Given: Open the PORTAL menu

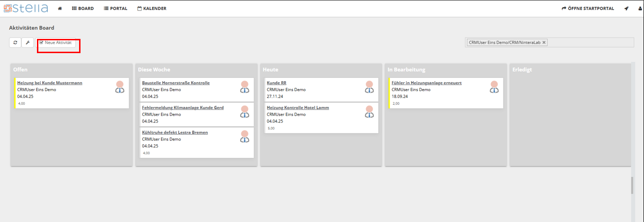Looking at the screenshot, I should coord(116,9).
